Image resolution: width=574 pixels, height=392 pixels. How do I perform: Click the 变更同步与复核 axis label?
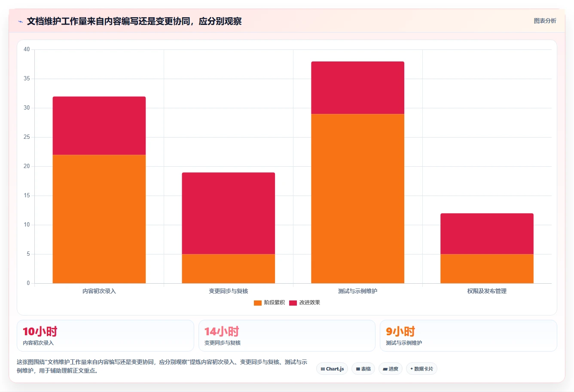229,291
